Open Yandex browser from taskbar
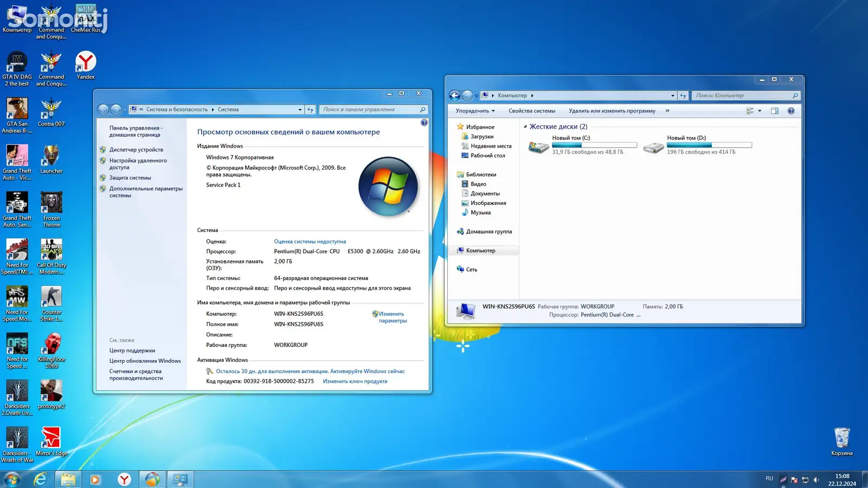The image size is (868, 488). click(x=124, y=479)
